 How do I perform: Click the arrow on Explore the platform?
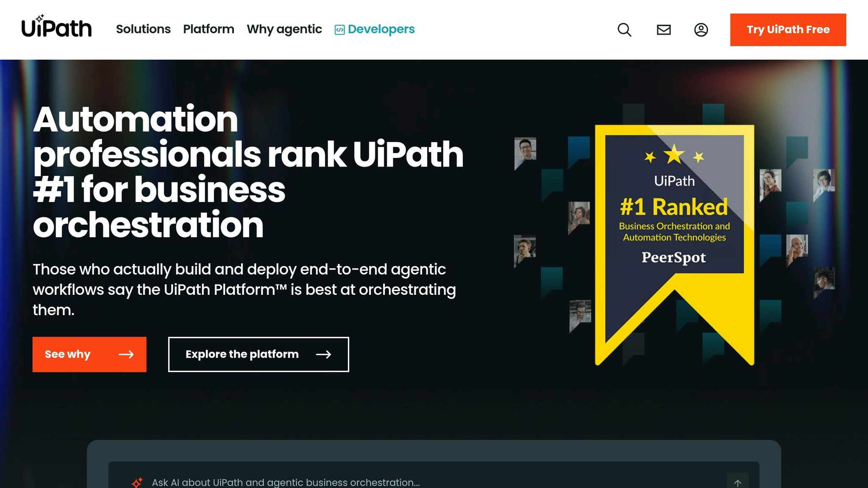[323, 355]
